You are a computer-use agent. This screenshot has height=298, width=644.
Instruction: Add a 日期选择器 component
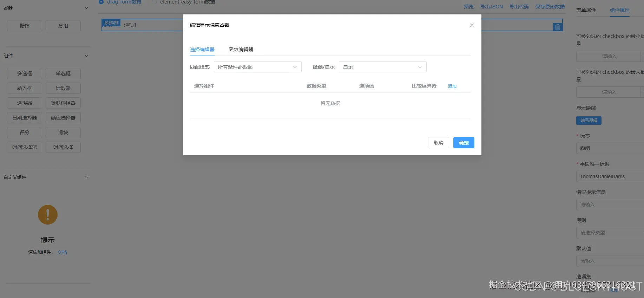pyautogui.click(x=25, y=118)
